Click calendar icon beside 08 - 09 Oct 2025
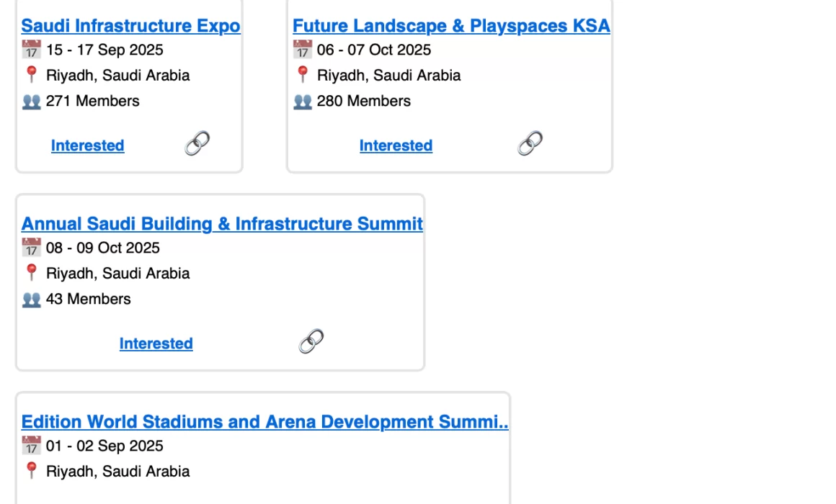The image size is (836, 504). pos(31,248)
